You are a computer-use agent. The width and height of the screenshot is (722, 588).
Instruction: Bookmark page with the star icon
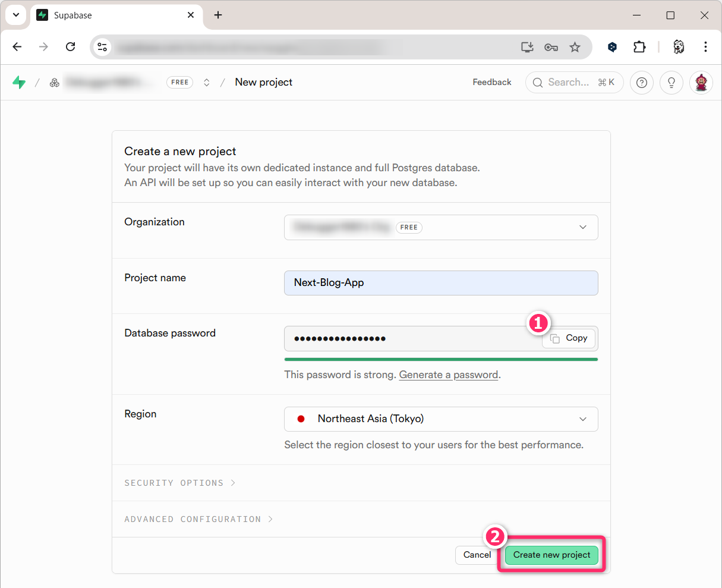(x=575, y=47)
